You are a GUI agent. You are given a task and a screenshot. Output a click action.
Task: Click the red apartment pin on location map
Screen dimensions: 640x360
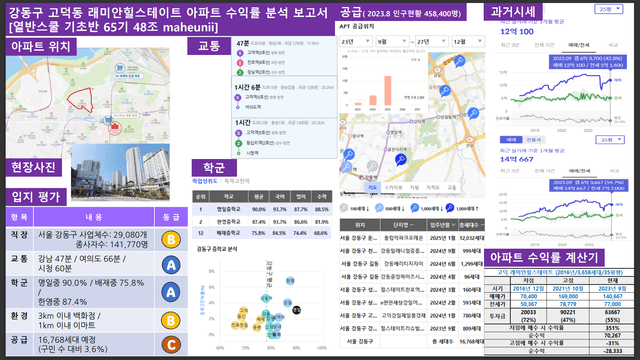[x=115, y=129]
